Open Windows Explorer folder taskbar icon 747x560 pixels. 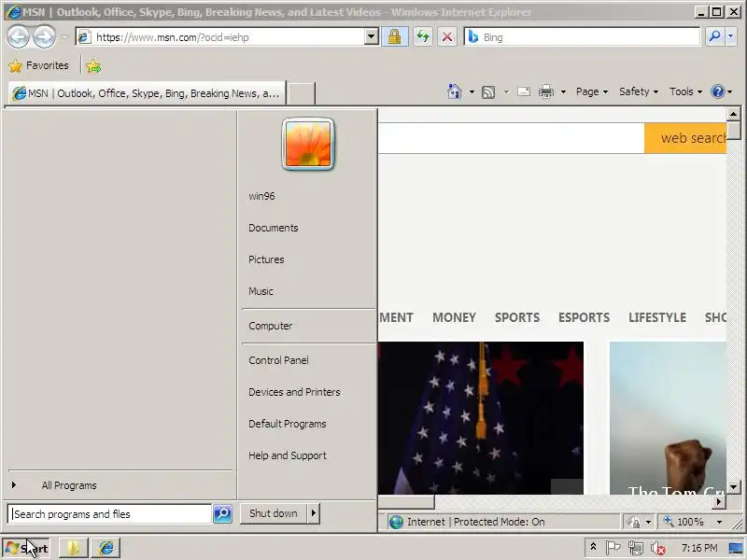(74, 548)
